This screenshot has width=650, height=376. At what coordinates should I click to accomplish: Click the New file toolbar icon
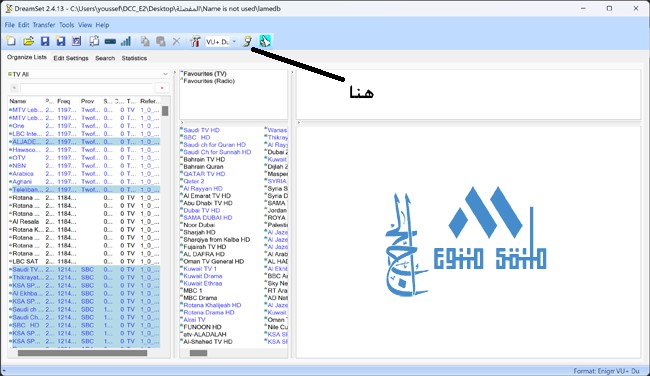click(11, 41)
